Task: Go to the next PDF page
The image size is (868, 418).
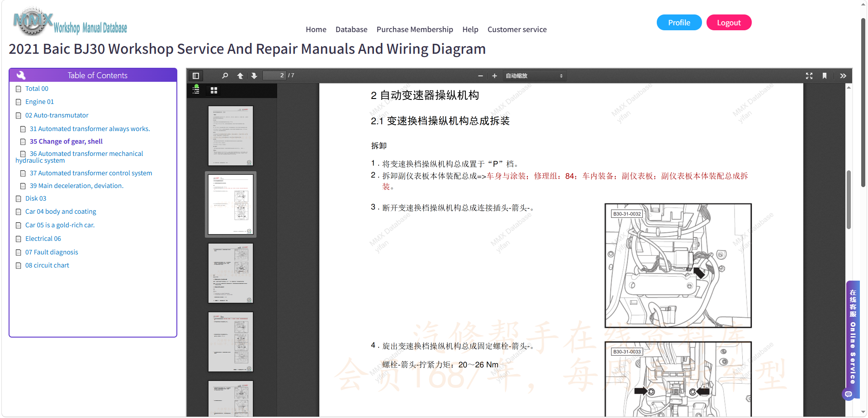Action: (x=254, y=76)
